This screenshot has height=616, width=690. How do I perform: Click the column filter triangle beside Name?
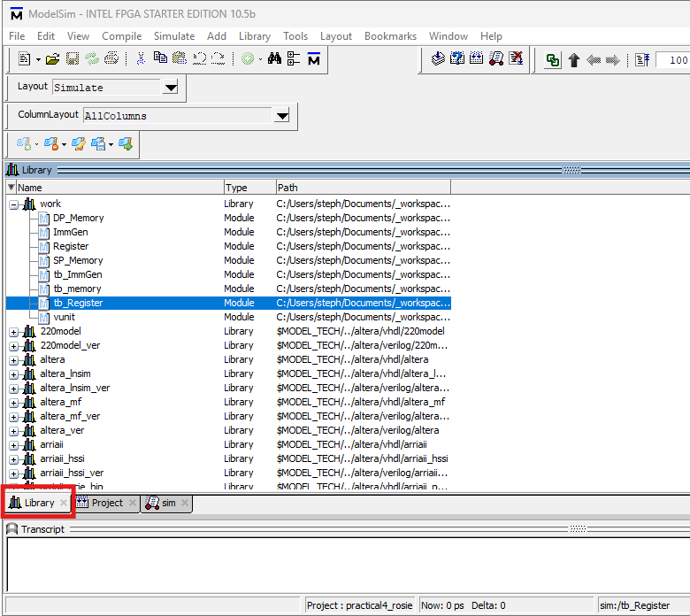point(11,187)
